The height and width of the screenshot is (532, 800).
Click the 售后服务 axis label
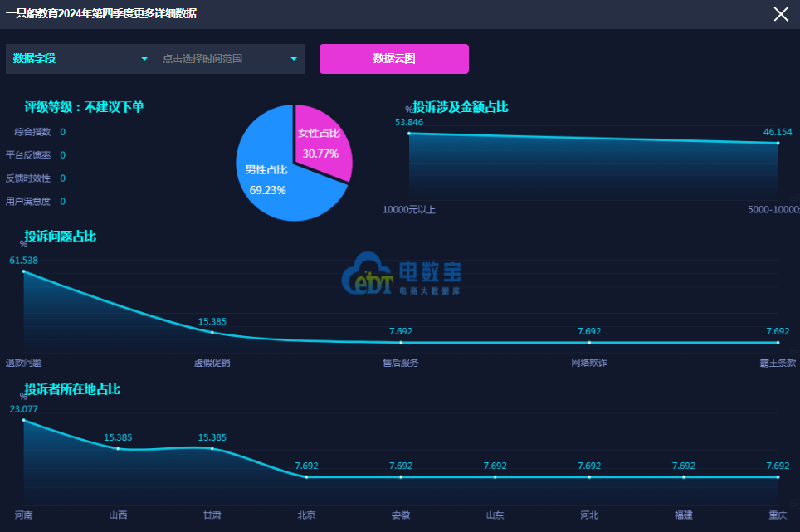[400, 363]
